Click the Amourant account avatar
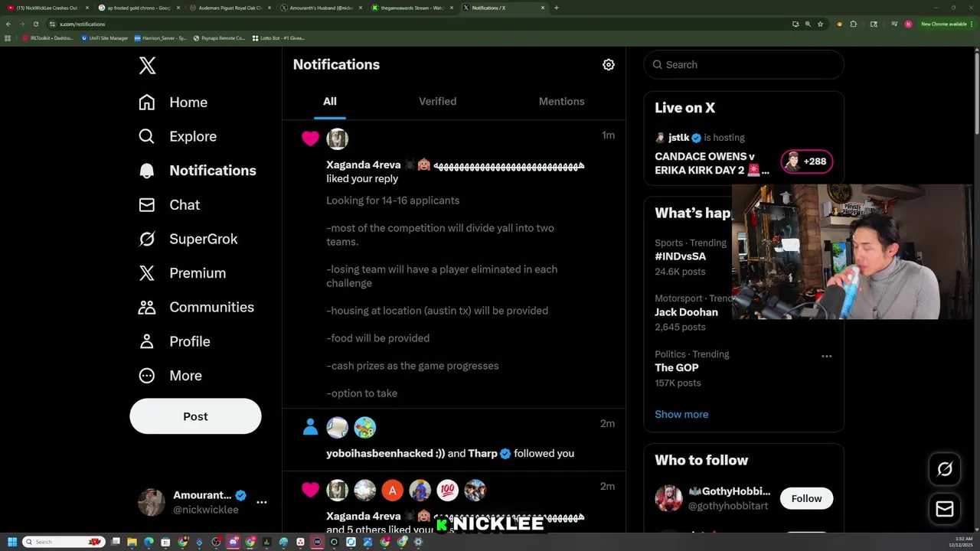The height and width of the screenshot is (551, 980). click(x=151, y=502)
